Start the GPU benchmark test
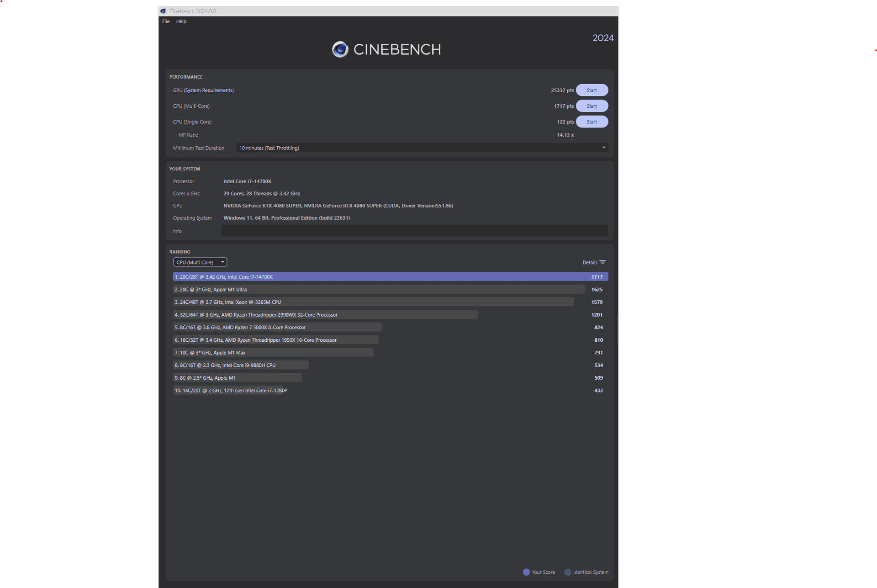 (x=592, y=90)
